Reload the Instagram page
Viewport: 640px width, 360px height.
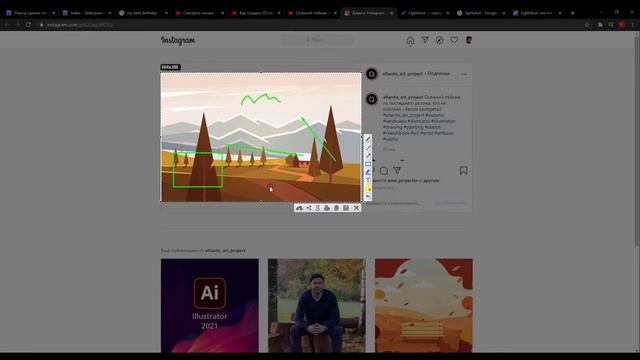coord(28,25)
